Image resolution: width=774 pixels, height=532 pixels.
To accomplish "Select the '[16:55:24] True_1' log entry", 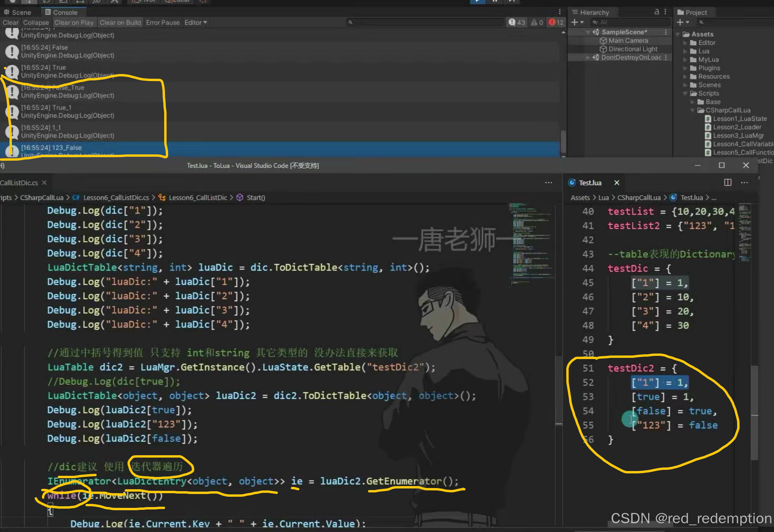I will (280, 112).
